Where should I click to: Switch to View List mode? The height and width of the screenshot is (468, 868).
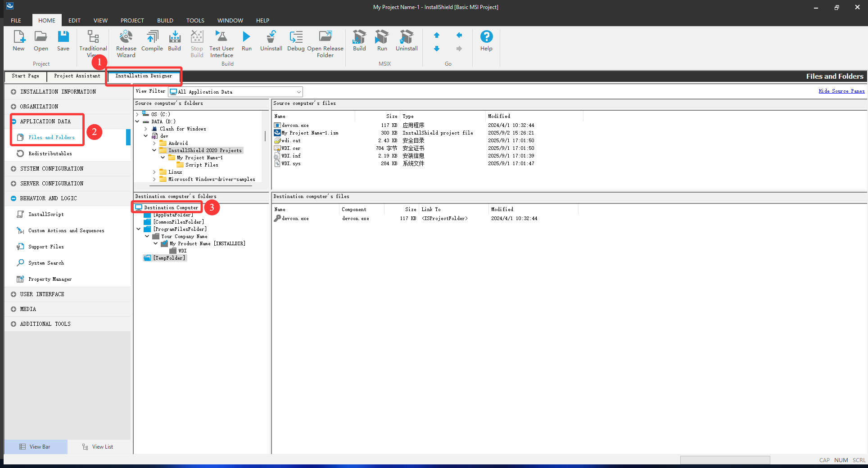pos(99,447)
